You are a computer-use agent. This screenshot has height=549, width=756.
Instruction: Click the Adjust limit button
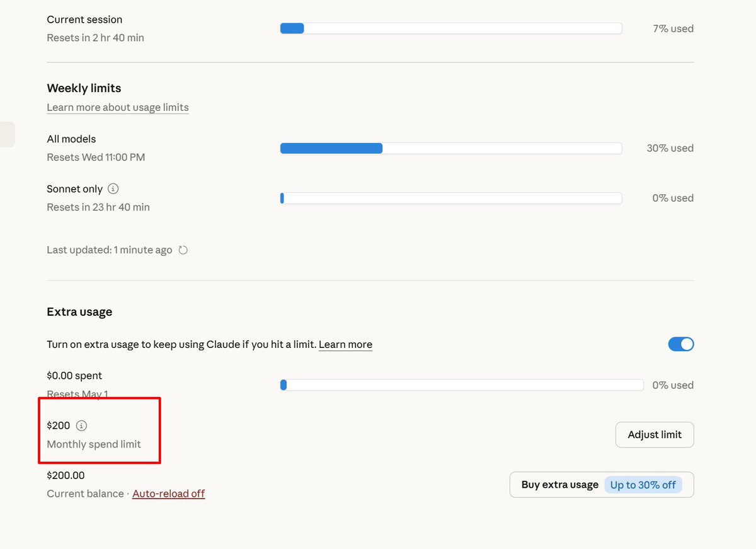pyautogui.click(x=655, y=435)
